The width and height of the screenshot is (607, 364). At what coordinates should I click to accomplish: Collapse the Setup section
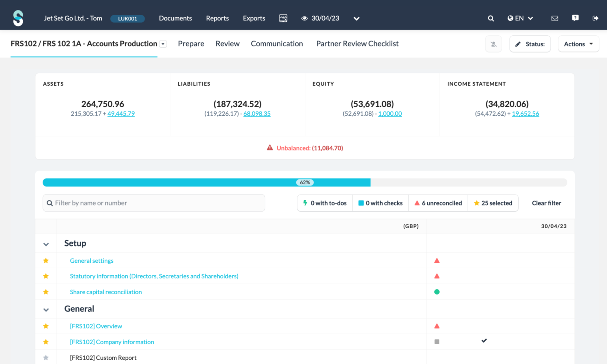click(46, 244)
